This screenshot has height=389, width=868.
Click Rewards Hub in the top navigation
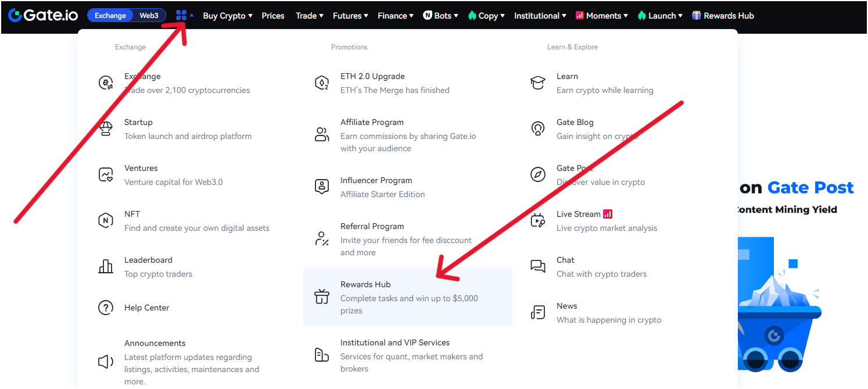tap(723, 16)
